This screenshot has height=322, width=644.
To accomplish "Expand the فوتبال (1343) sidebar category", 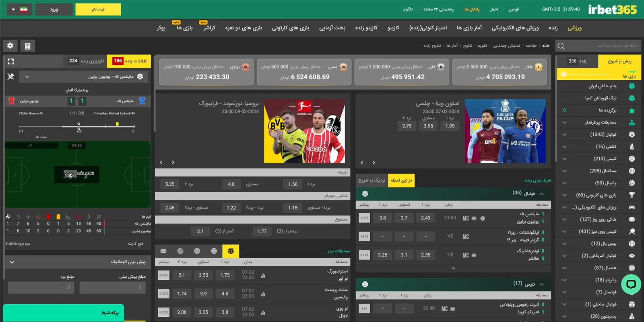I will (564, 134).
